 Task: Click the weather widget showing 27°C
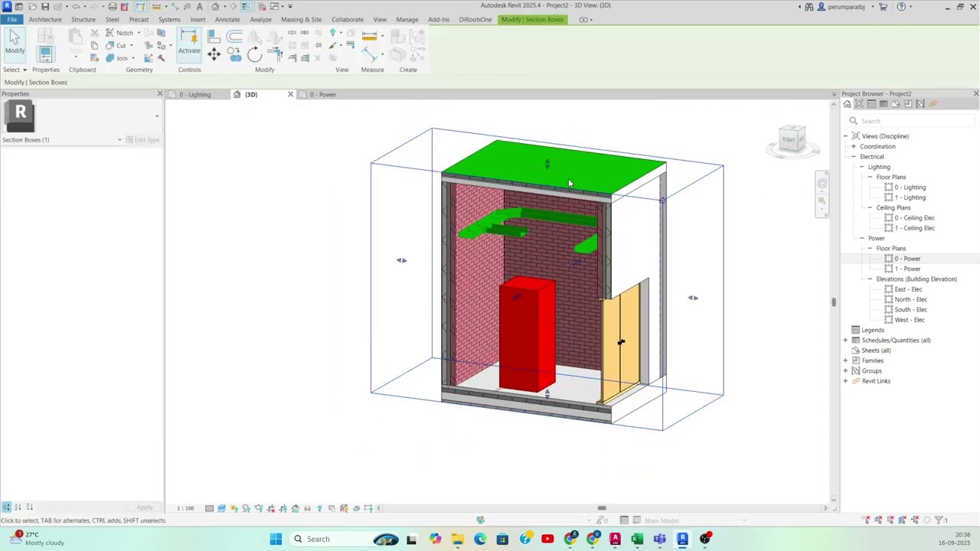[37, 539]
